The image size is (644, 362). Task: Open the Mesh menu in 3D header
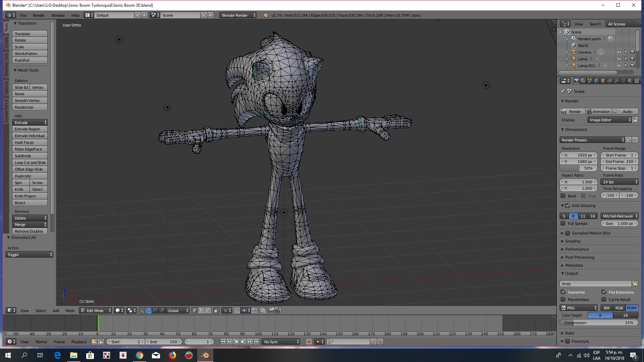pyautogui.click(x=70, y=311)
